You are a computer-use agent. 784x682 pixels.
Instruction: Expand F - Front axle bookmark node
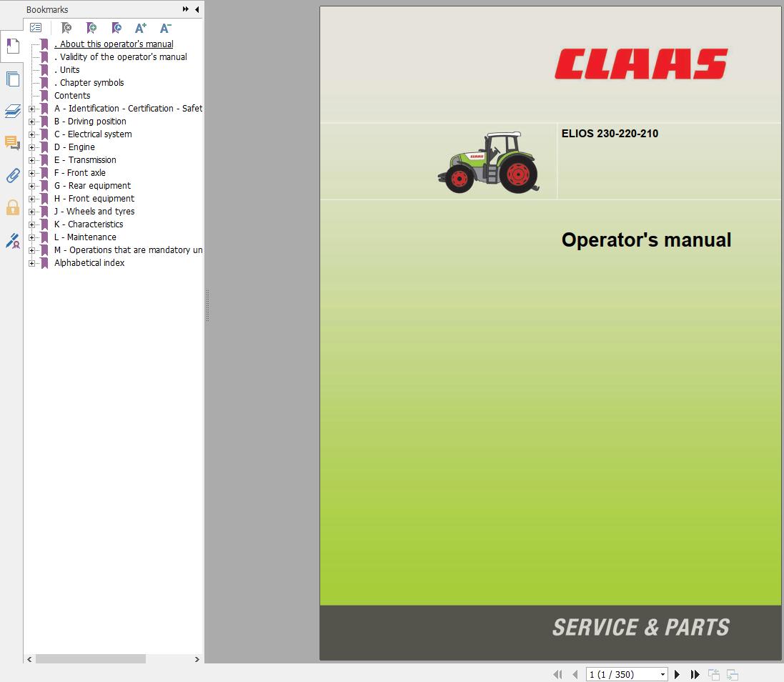pos(32,173)
